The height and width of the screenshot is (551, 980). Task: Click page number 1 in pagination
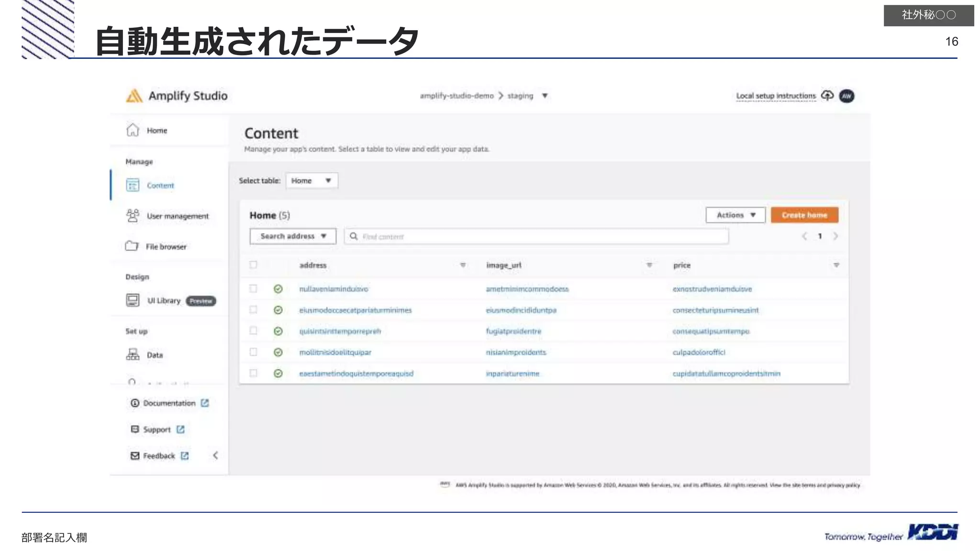coord(820,236)
